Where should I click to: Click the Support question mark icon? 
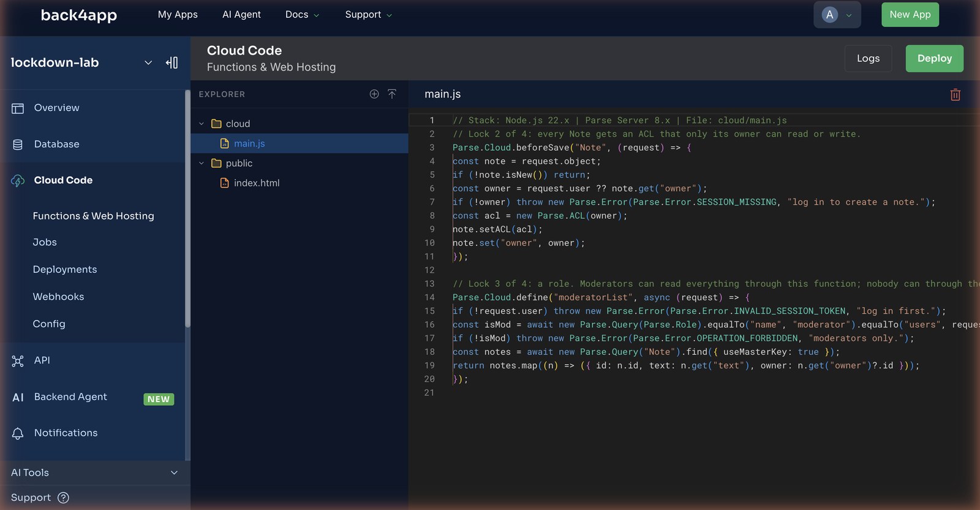coord(63,498)
